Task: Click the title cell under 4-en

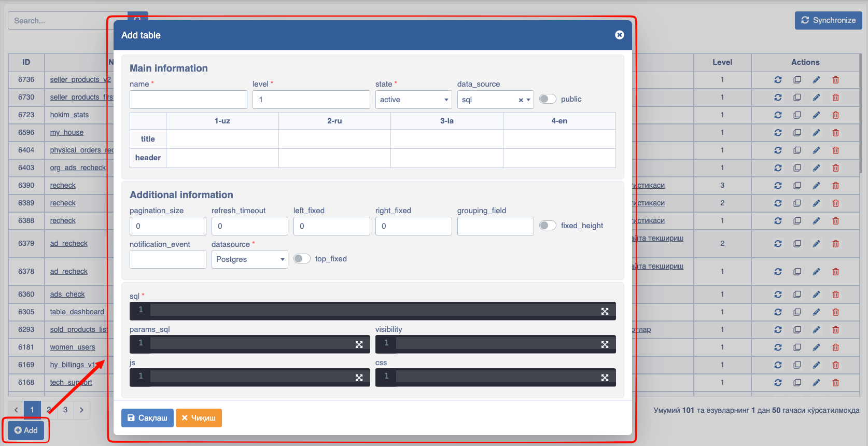Action: pyautogui.click(x=559, y=139)
